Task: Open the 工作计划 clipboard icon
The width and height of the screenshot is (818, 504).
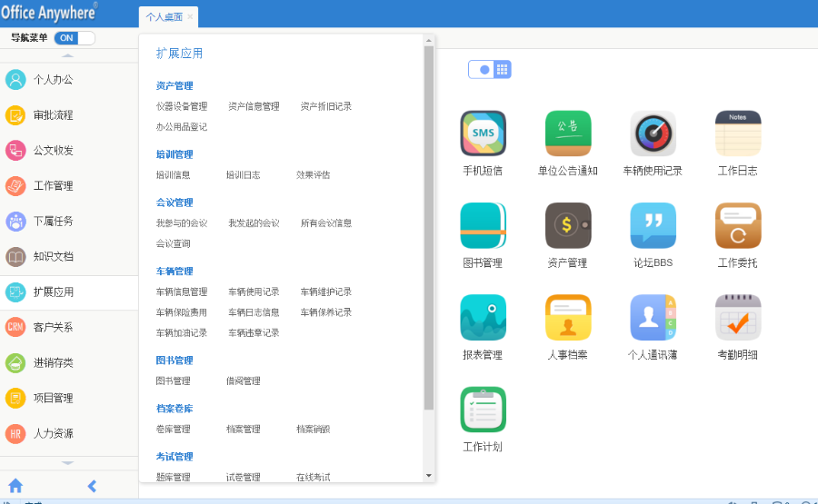Action: point(483,410)
